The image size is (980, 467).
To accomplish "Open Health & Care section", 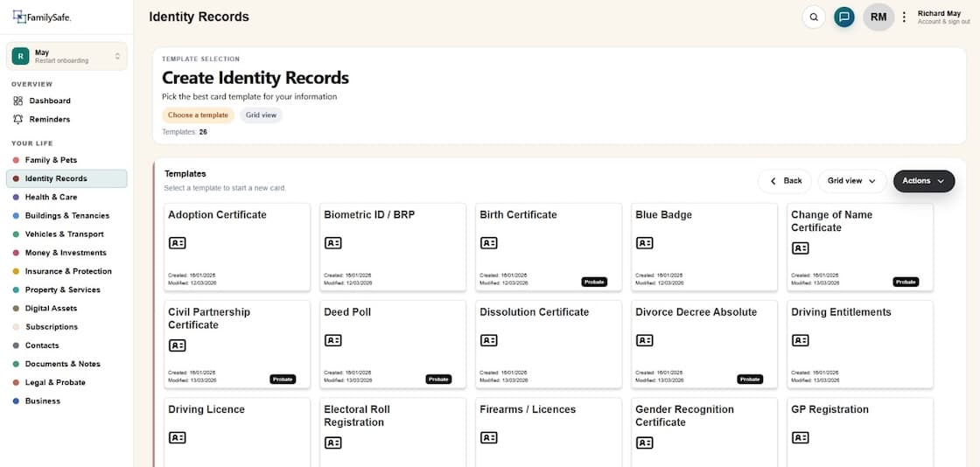I will pyautogui.click(x=51, y=198).
